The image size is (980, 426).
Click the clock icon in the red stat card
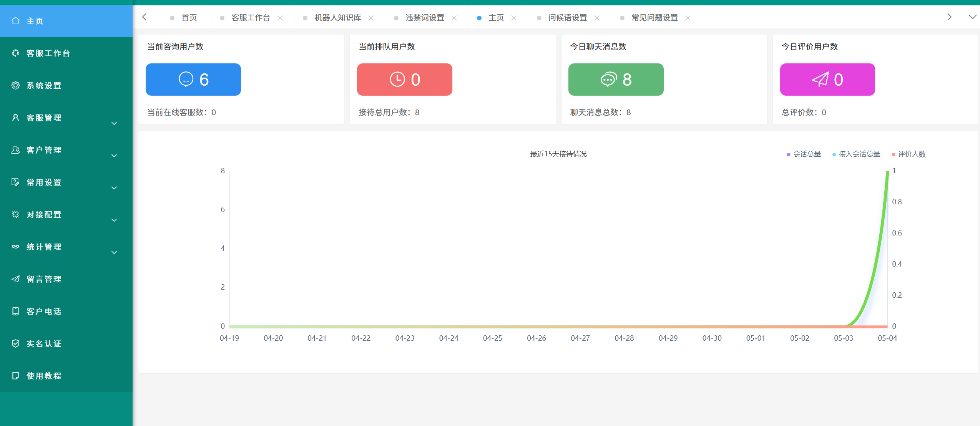(x=397, y=79)
